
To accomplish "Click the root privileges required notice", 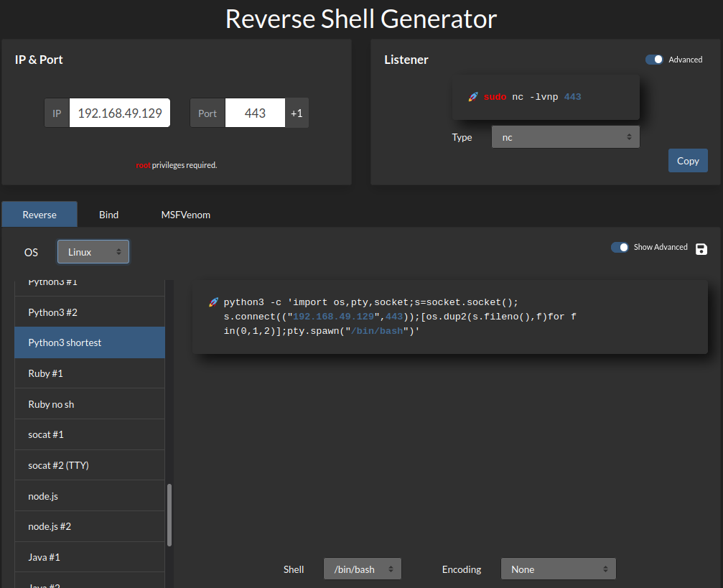I will [x=177, y=165].
